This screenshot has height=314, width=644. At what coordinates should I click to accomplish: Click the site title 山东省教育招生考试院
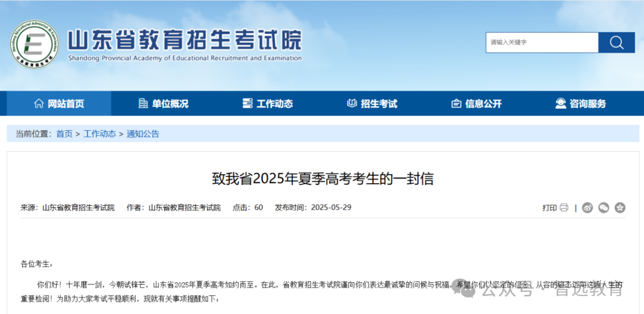pos(184,39)
